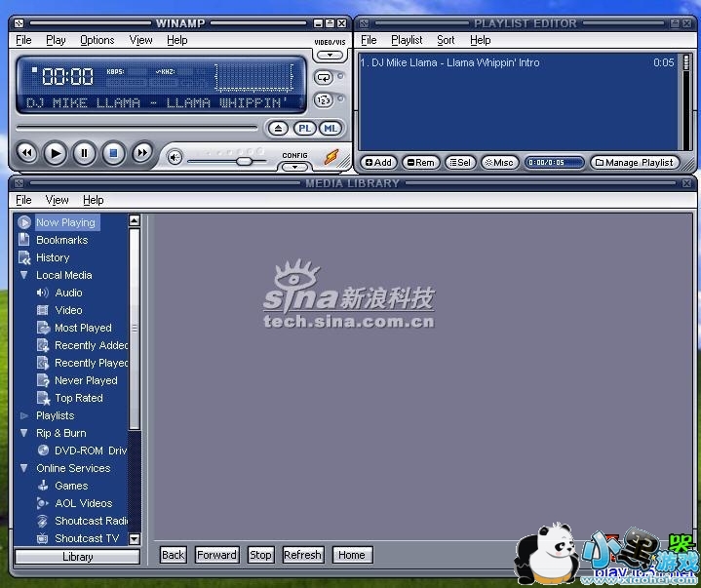Open Winamp Play menu
This screenshot has width=701, height=588.
[56, 40]
